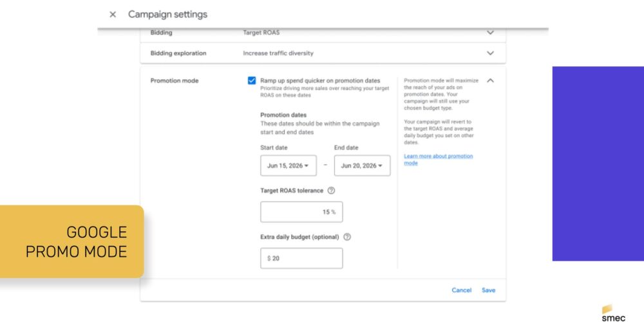644x322 pixels.
Task: Select the Promotion mode row label
Action: coord(175,80)
